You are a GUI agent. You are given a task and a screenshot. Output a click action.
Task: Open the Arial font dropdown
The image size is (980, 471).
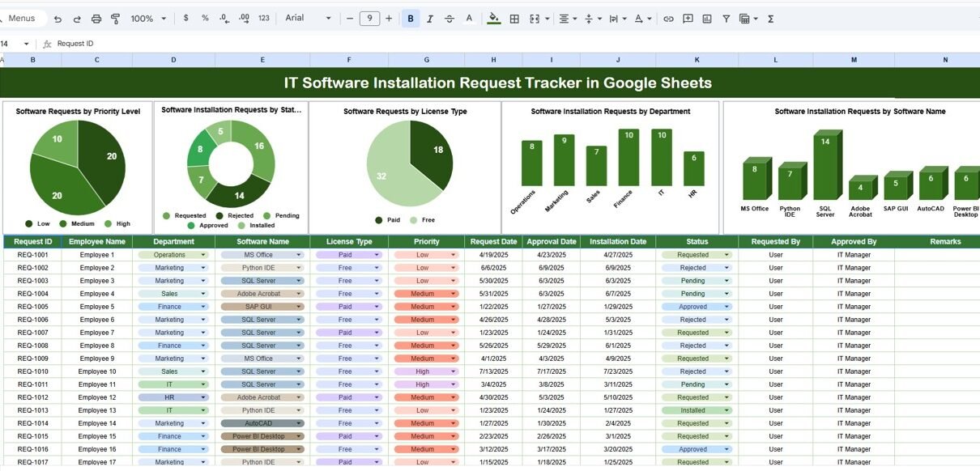coord(308,19)
